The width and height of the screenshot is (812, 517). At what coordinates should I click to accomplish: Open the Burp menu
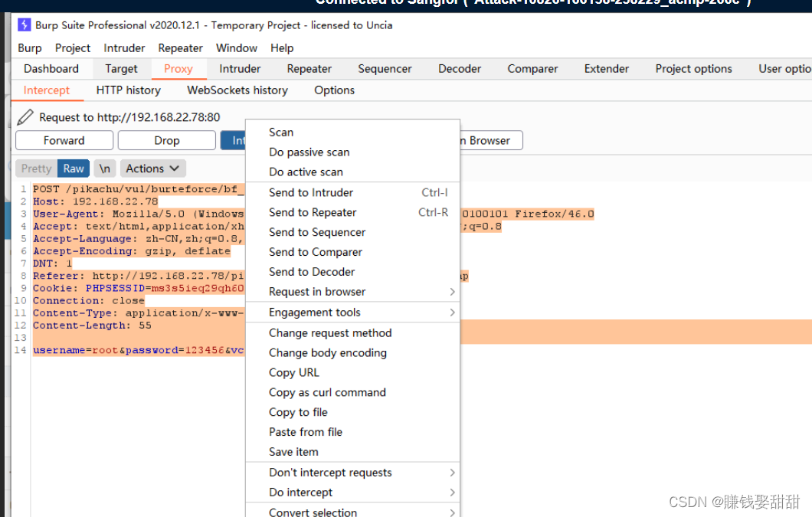click(x=30, y=48)
